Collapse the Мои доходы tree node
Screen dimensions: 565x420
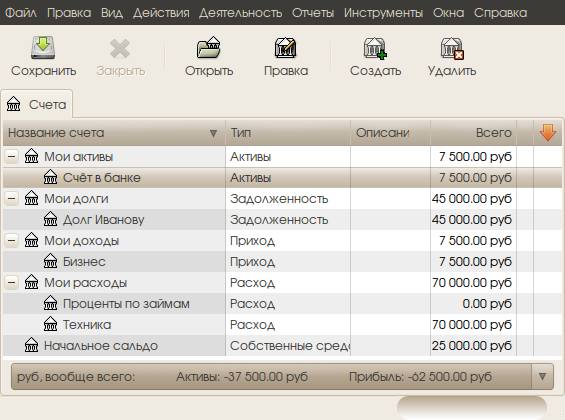click(x=12, y=241)
